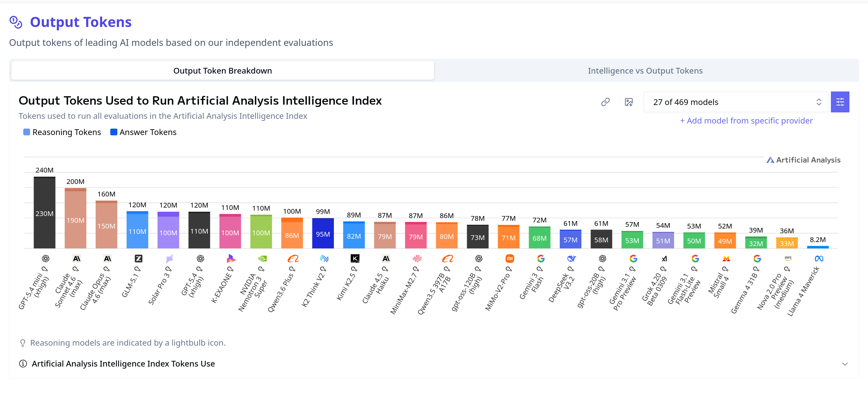Click the GPT-5.4 mini 230M bar
Screen dimensions: 868x402
[x=45, y=213]
